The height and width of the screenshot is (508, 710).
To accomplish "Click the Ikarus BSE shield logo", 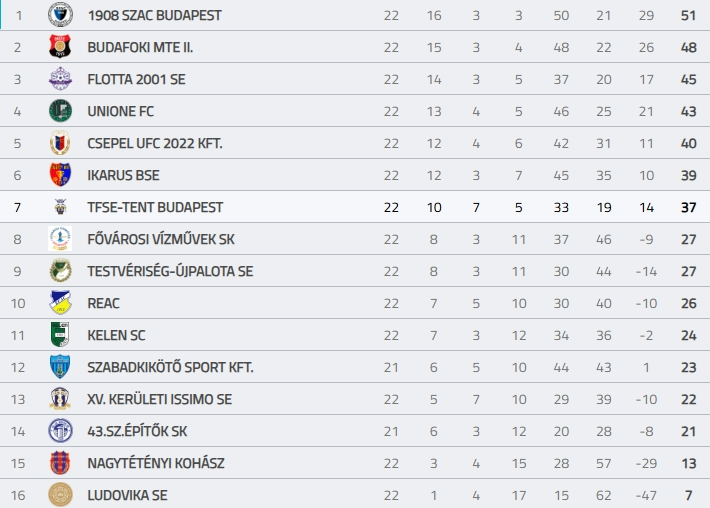I will pos(60,175).
